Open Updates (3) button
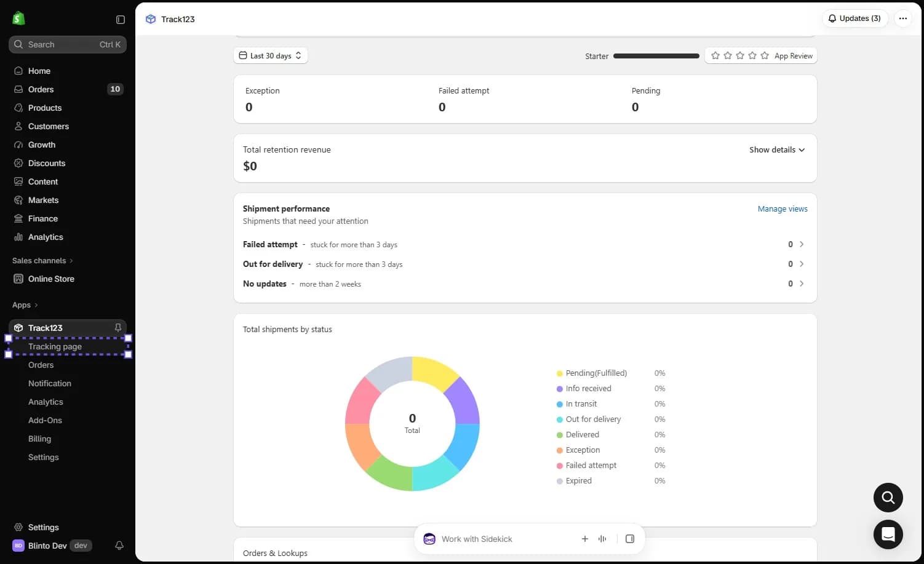The height and width of the screenshot is (564, 924). point(855,18)
